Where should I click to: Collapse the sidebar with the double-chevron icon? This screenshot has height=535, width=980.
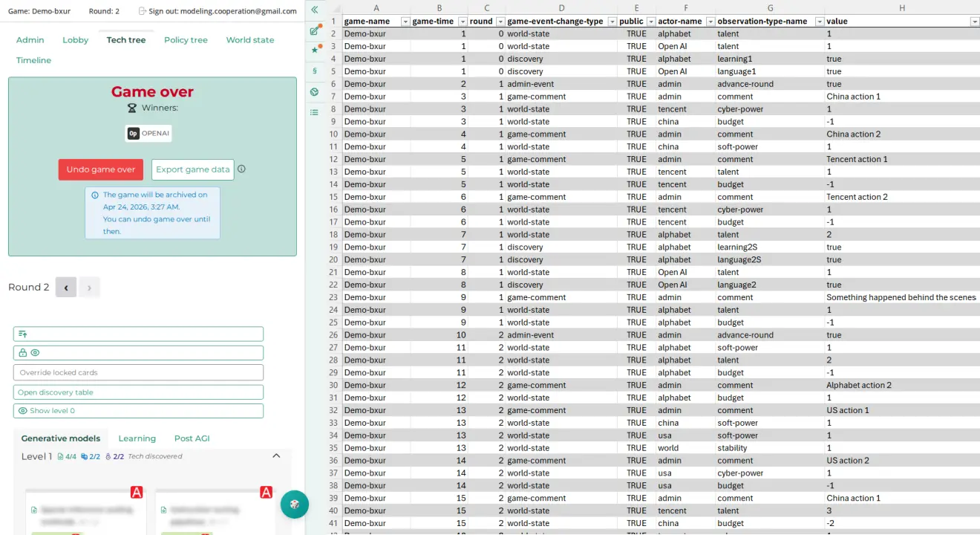pos(314,9)
